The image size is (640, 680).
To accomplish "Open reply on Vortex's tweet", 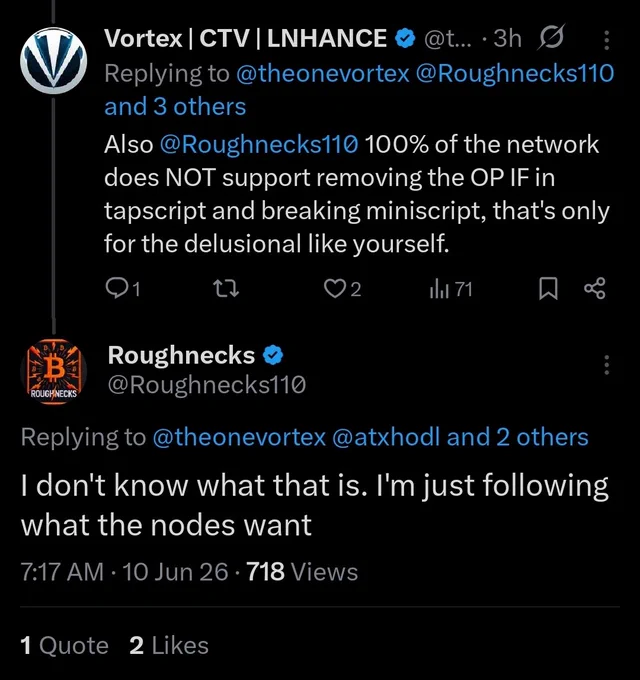I will click(123, 289).
